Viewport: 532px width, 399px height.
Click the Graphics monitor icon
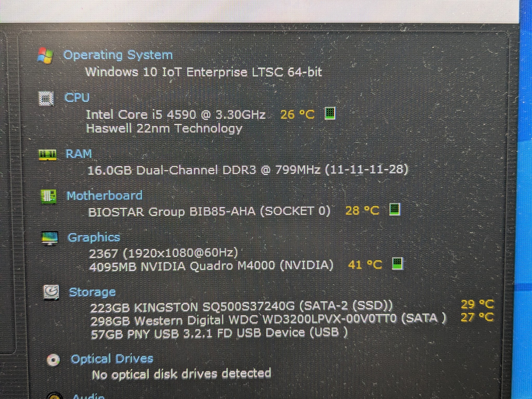(x=50, y=238)
